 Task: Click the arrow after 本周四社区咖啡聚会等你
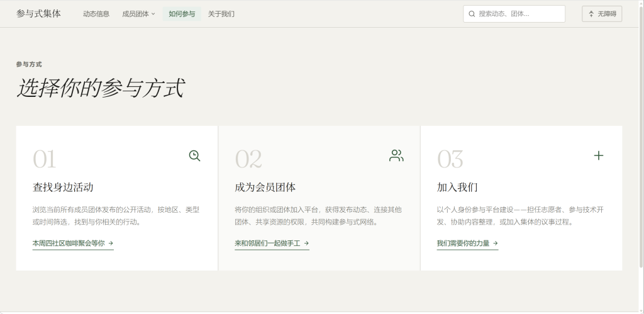(111, 244)
